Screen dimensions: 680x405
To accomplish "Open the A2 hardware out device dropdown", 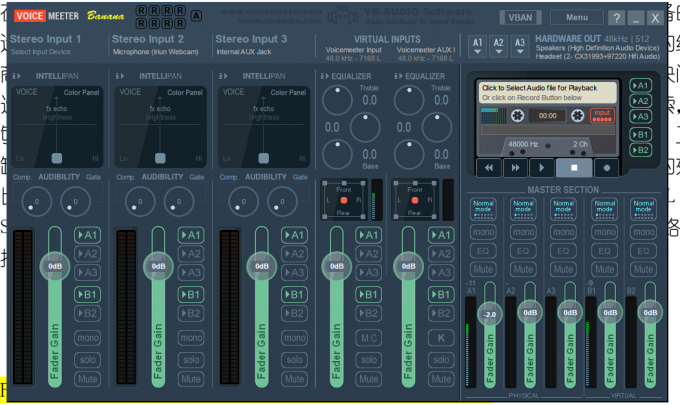I will [x=499, y=46].
